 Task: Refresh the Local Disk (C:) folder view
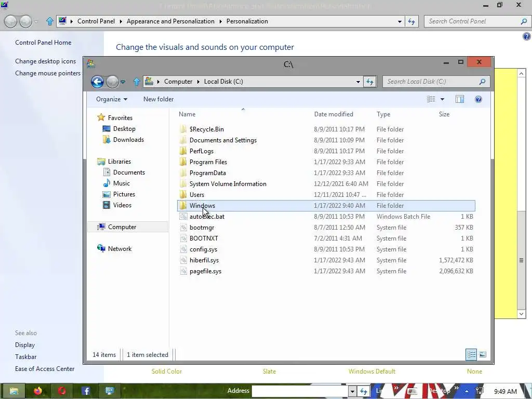(x=370, y=82)
